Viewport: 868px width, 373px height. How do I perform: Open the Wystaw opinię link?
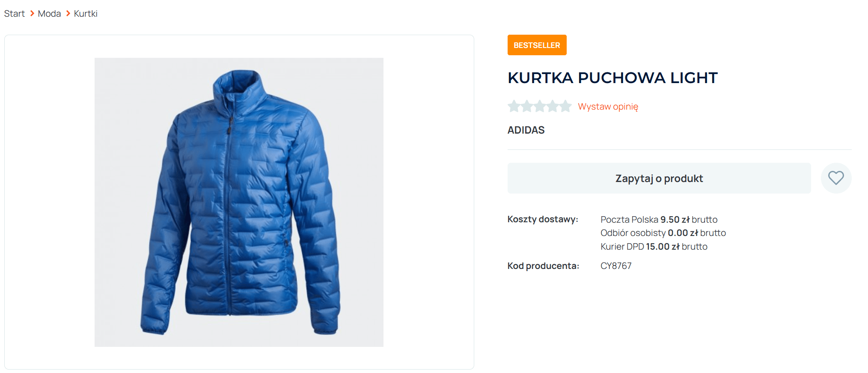pos(608,107)
